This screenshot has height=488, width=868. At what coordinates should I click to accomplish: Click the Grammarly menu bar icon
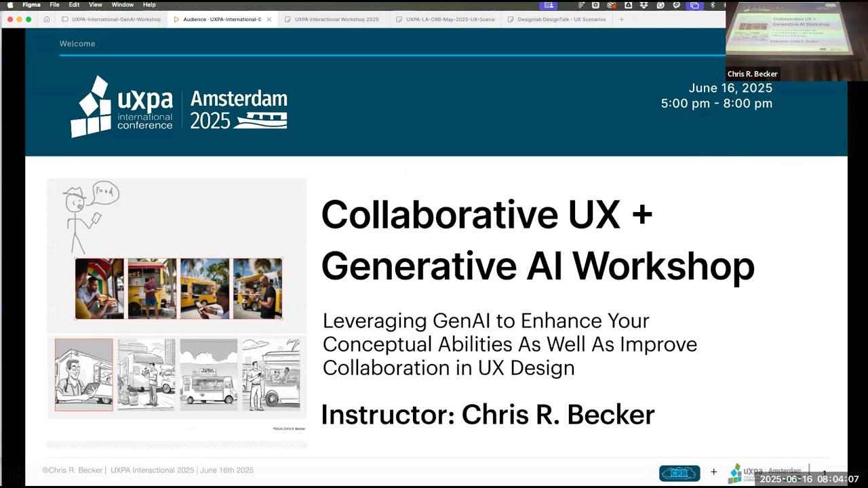(660, 5)
